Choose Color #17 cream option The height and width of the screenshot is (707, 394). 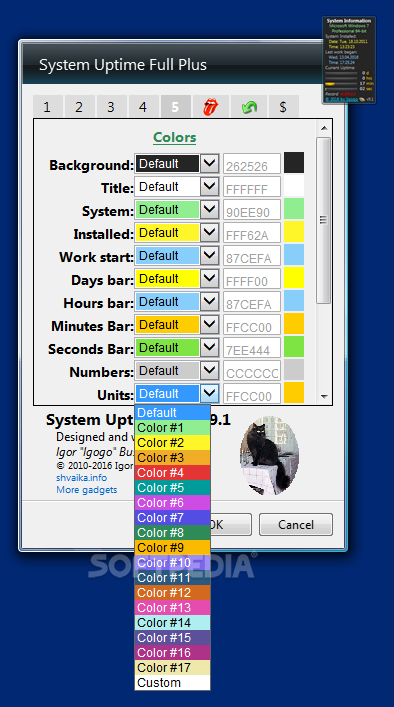(x=173, y=667)
